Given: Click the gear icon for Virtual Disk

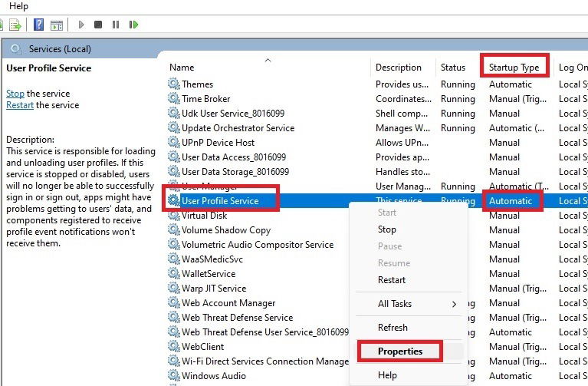Looking at the screenshot, I should click(173, 215).
